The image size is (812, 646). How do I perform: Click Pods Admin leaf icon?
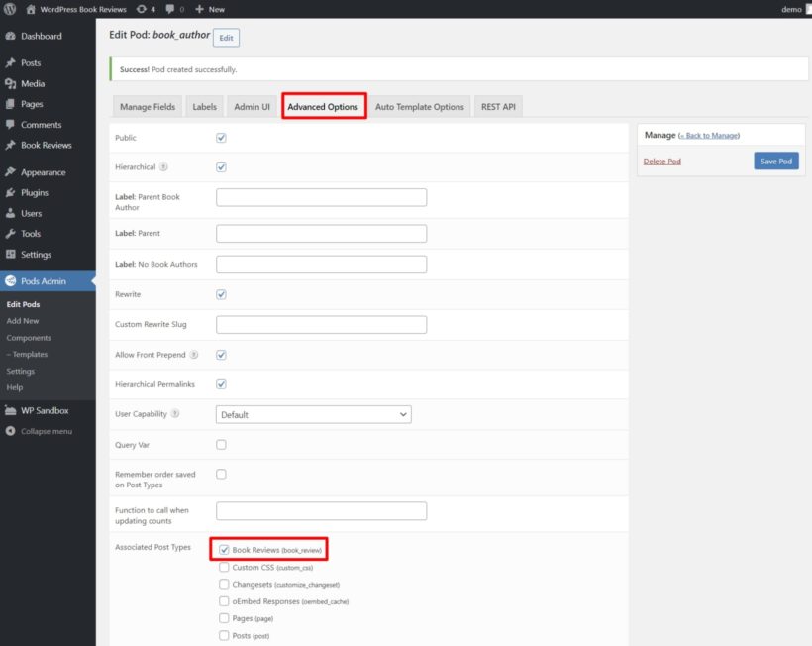point(10,280)
